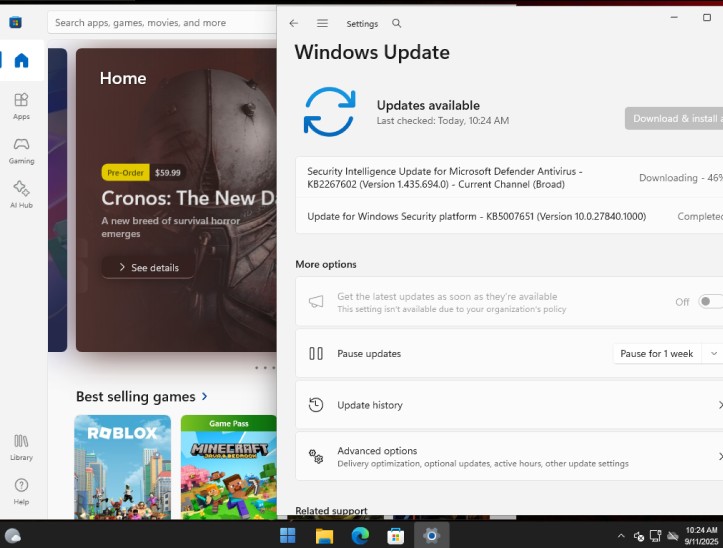Toggle get latest updates switch
The height and width of the screenshot is (548, 723).
(x=711, y=302)
